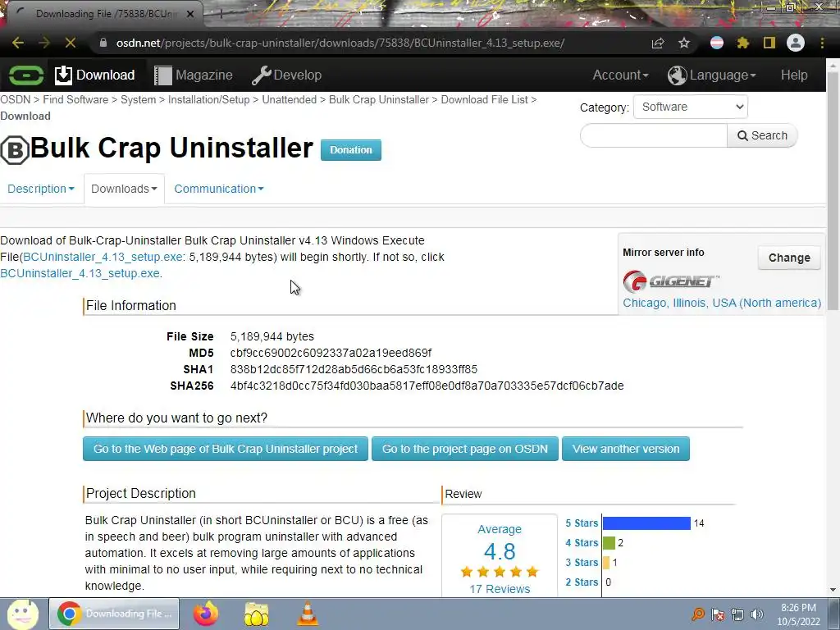Open the folder icon on the taskbar
This screenshot has height=630, width=840.
pos(257,614)
